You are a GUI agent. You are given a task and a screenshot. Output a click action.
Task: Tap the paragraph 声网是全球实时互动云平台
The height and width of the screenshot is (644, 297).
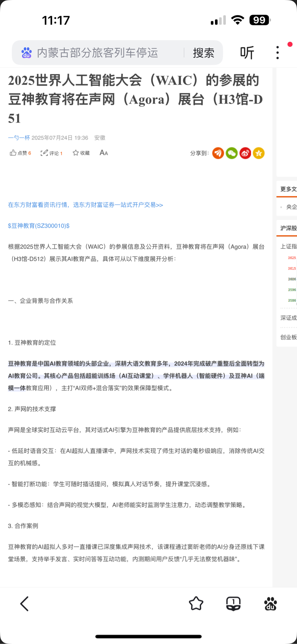125,430
